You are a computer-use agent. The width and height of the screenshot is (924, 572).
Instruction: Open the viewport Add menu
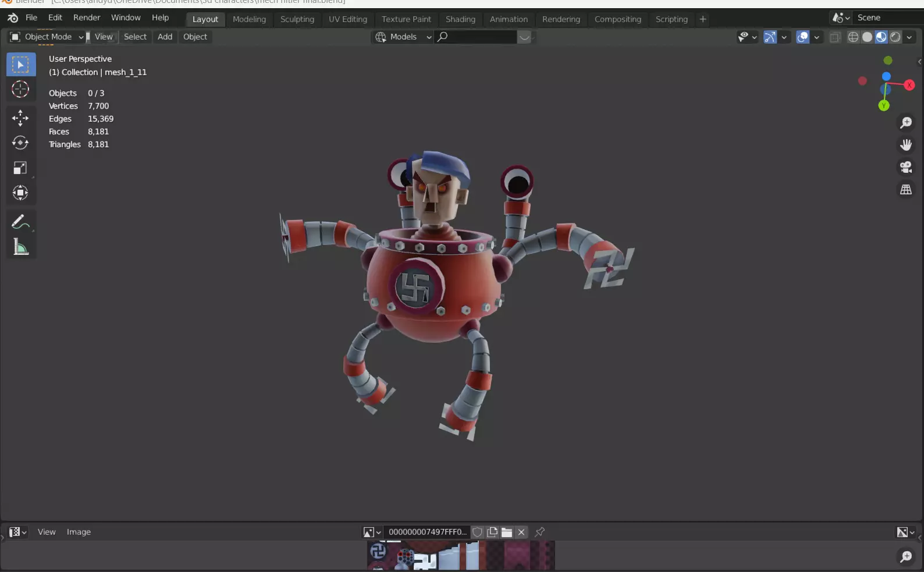click(x=165, y=37)
